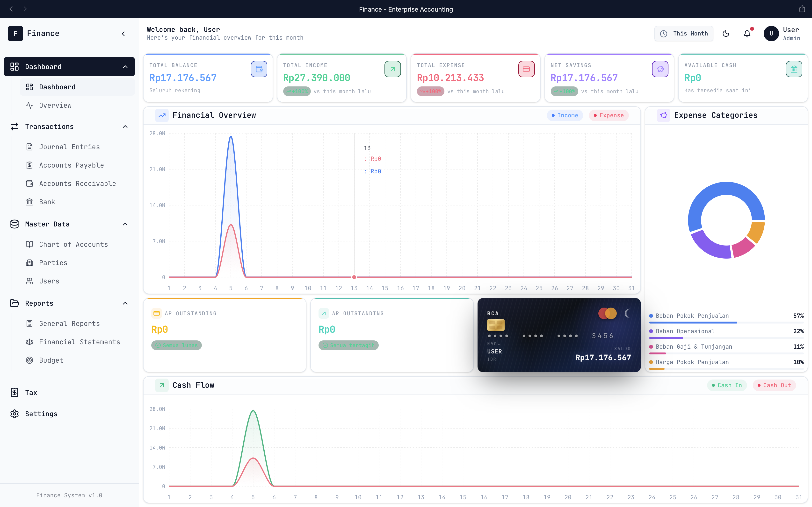The width and height of the screenshot is (812, 507).
Task: Go to Chart of Accounts
Action: pos(73,244)
